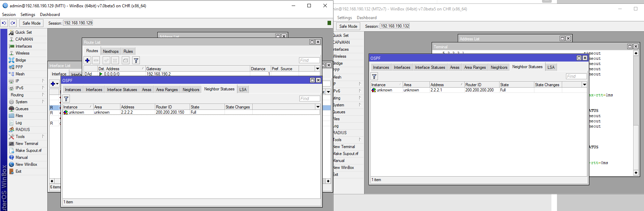Open Bridge in MT1 sidebar
This screenshot has height=211, width=644.
click(21, 60)
